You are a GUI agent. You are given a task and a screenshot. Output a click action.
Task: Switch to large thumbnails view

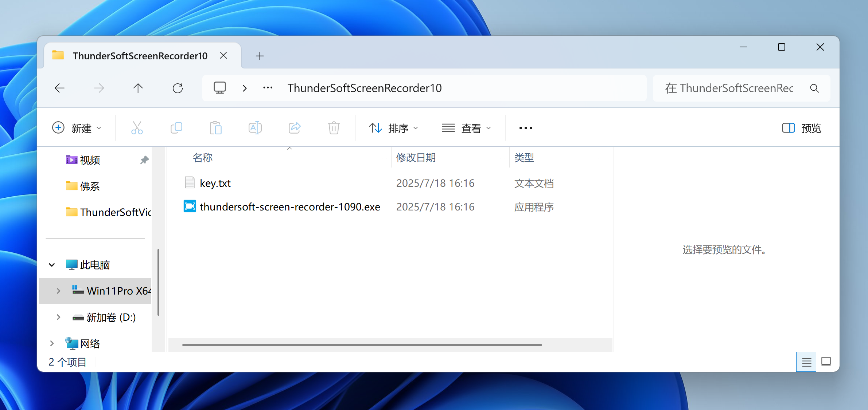pos(826,362)
